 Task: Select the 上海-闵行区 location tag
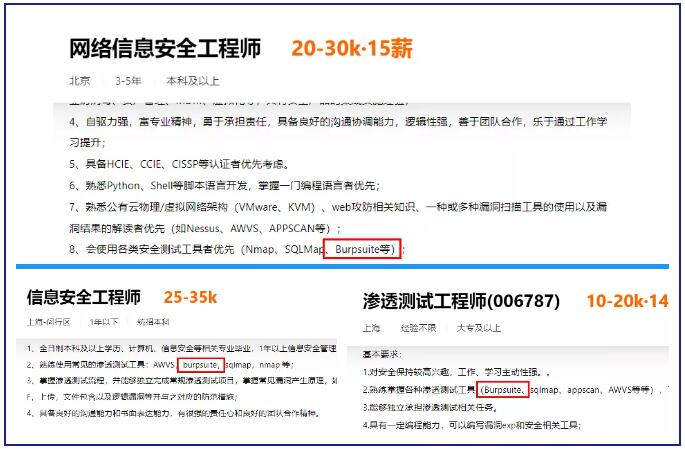pyautogui.click(x=49, y=322)
